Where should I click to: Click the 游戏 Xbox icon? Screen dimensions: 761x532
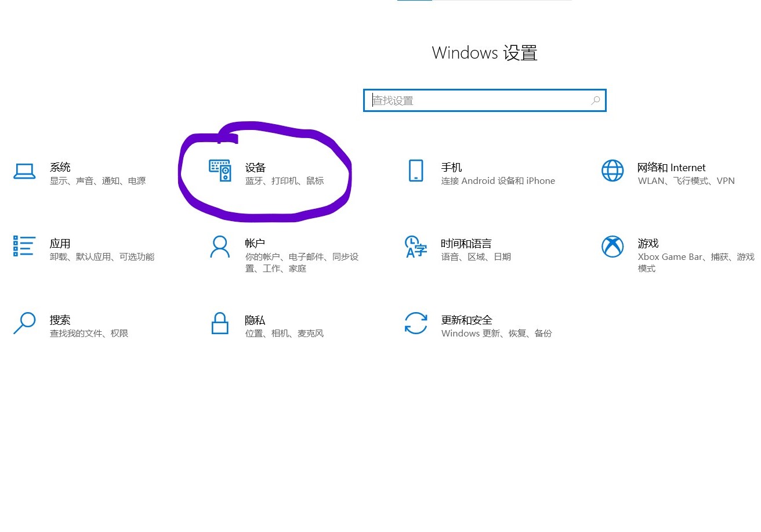(613, 247)
